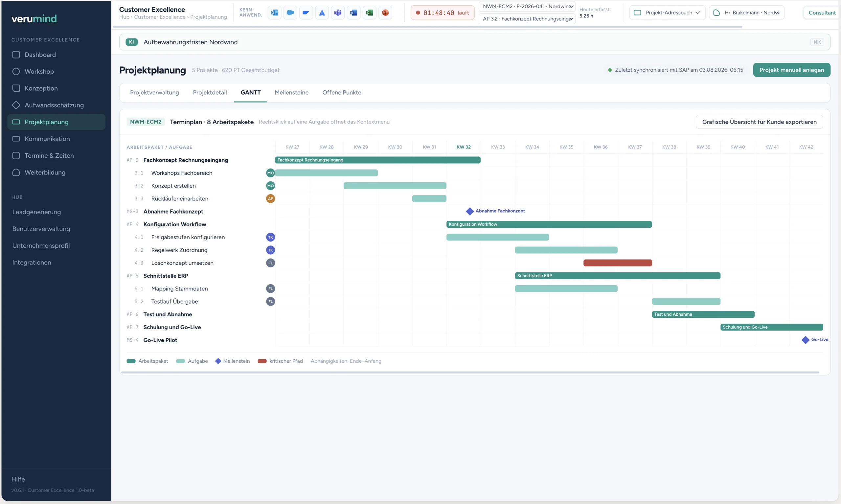Switch to the Meilensteine tab
841x504 pixels.
pyautogui.click(x=291, y=92)
